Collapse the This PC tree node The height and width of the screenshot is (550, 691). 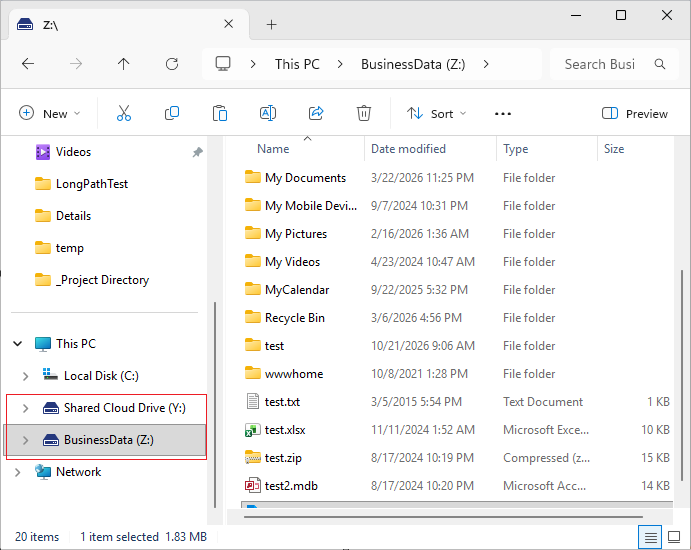[x=18, y=343]
